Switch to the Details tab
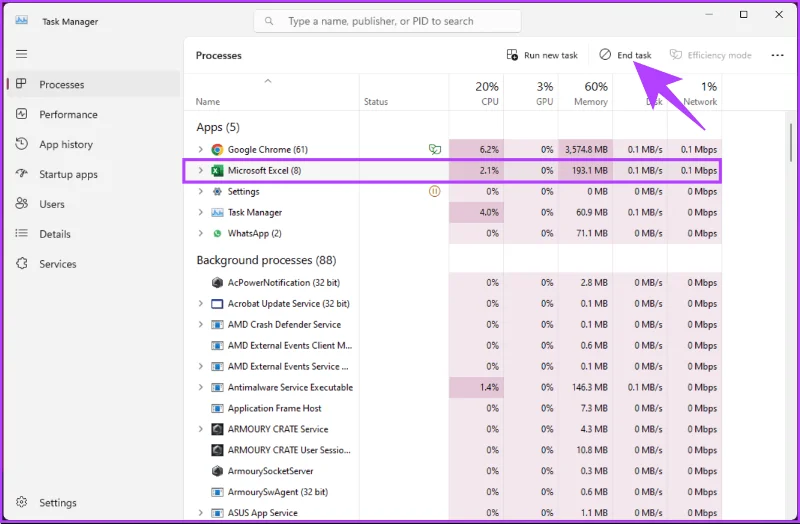The image size is (800, 524). (x=91, y=234)
